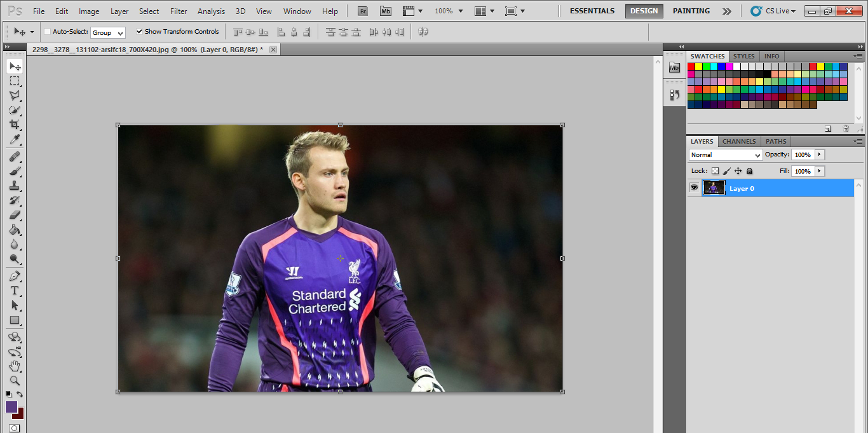Select the Rectangle shape tool
This screenshot has height=433, width=868.
15,320
